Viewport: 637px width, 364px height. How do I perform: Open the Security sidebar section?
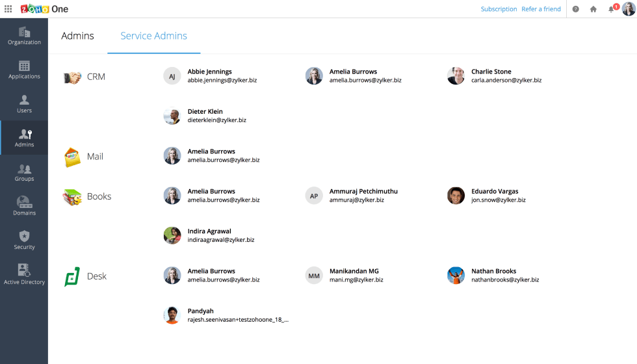click(24, 240)
